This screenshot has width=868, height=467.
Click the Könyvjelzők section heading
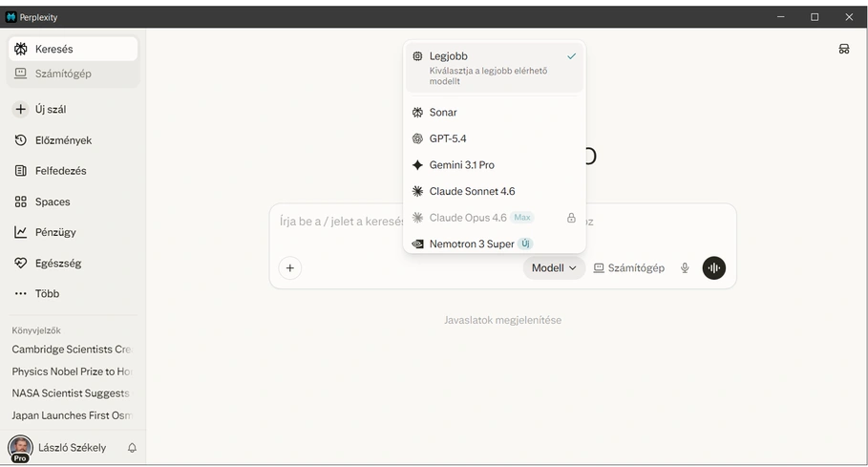tap(36, 330)
